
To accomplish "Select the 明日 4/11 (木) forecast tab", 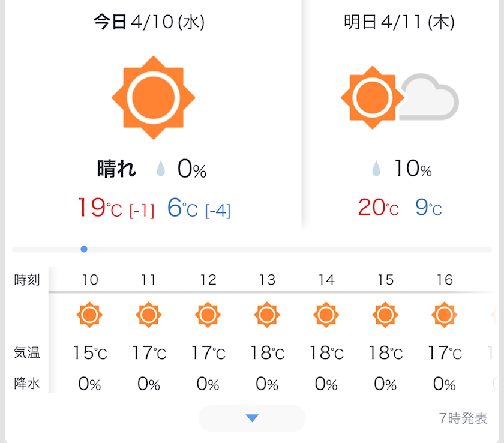I will pos(399,23).
